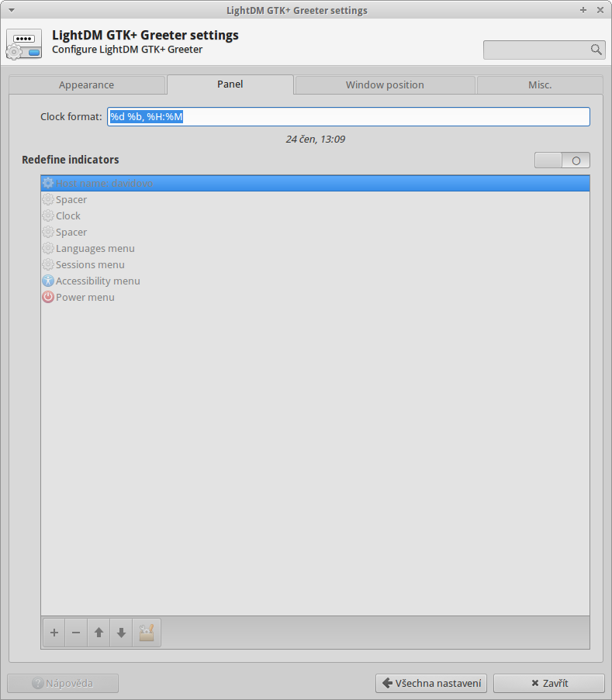Click the maximize plus button in title bar
This screenshot has width=612, height=700.
(x=583, y=10)
